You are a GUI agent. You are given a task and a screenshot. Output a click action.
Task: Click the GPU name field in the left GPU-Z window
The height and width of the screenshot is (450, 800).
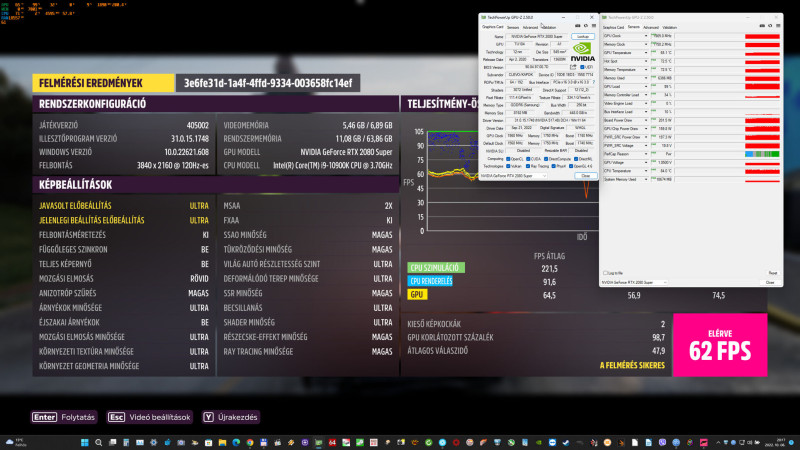(537, 37)
